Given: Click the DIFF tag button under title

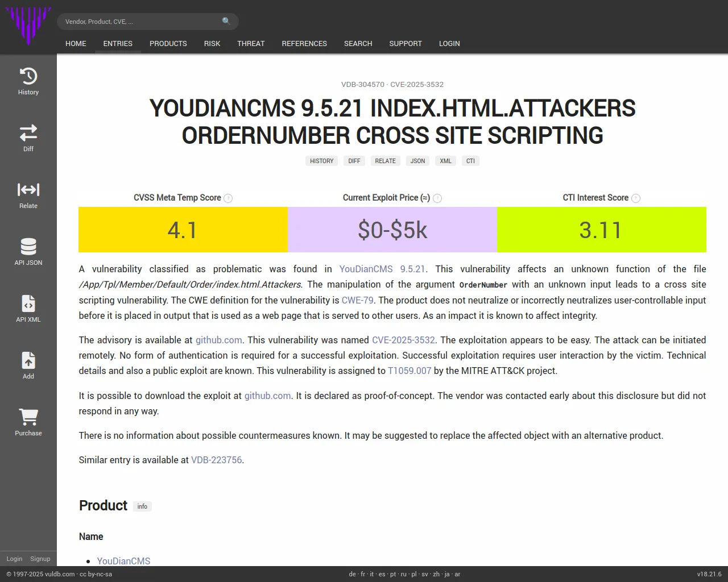Looking at the screenshot, I should coord(354,161).
